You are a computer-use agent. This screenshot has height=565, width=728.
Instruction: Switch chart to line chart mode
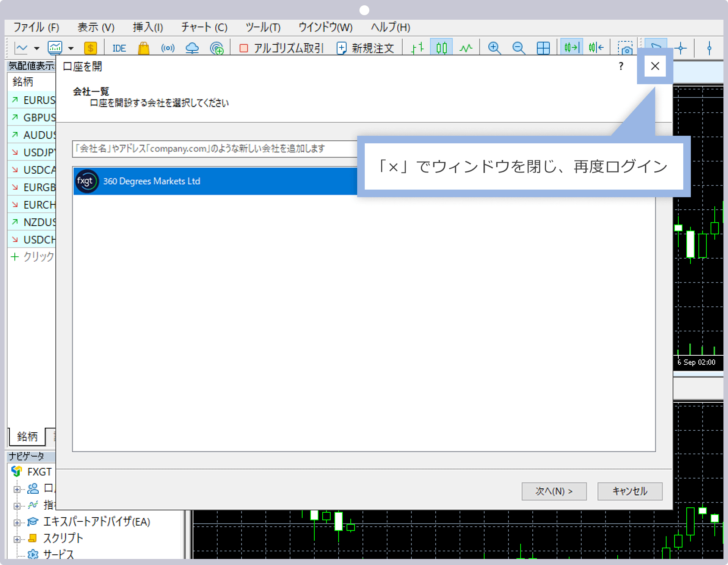click(x=466, y=48)
